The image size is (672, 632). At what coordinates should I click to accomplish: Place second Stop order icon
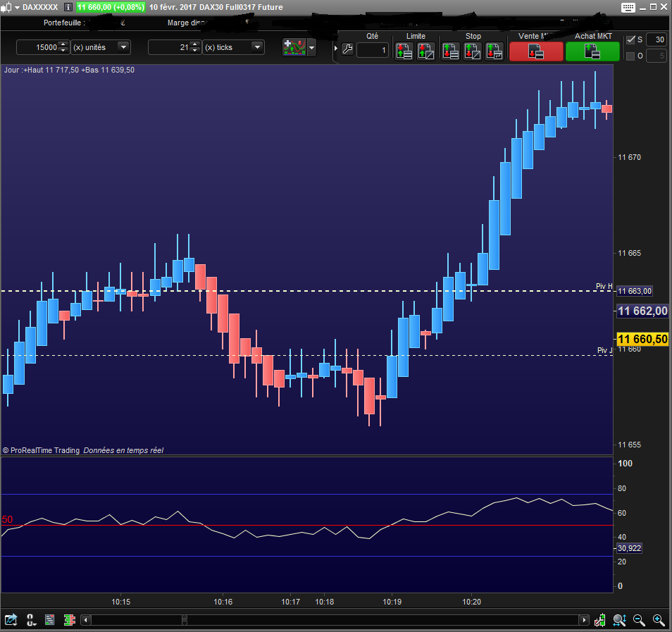[x=472, y=51]
